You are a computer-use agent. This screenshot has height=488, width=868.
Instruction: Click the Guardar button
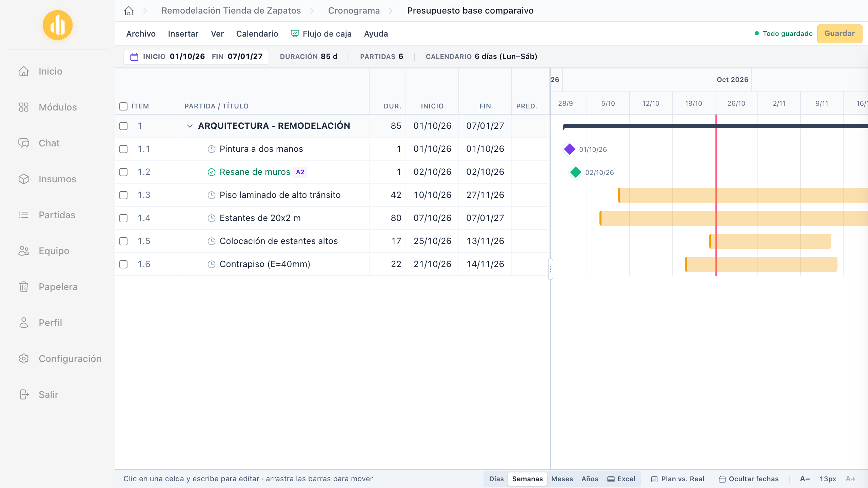point(840,34)
